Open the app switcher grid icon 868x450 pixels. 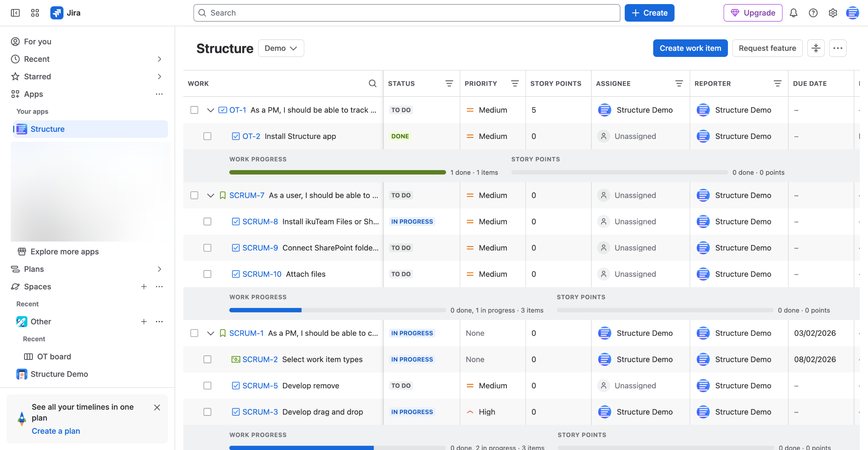(35, 13)
